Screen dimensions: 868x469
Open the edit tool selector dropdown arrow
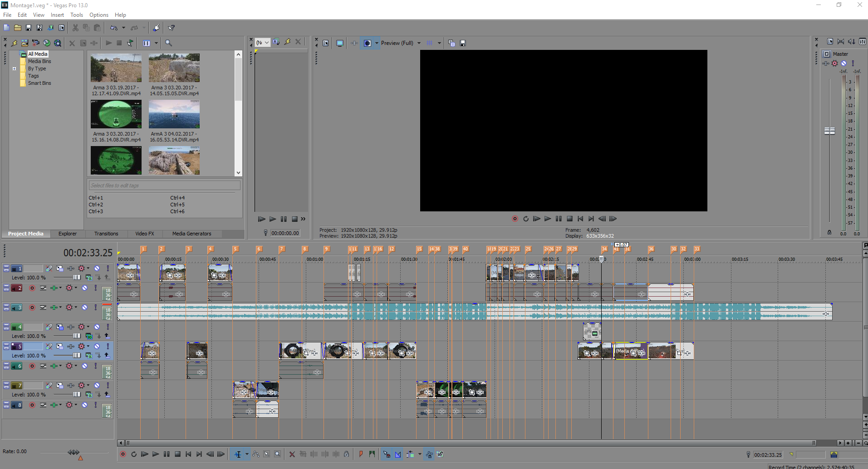tap(247, 454)
